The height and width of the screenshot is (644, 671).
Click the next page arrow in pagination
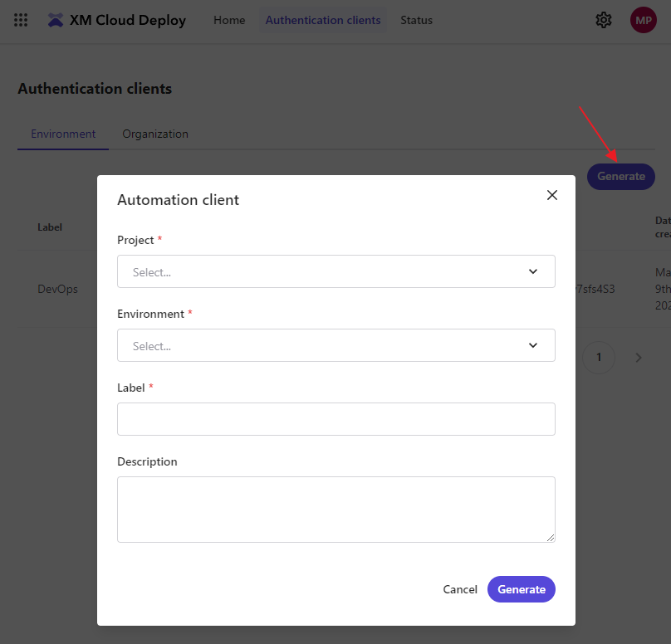638,357
